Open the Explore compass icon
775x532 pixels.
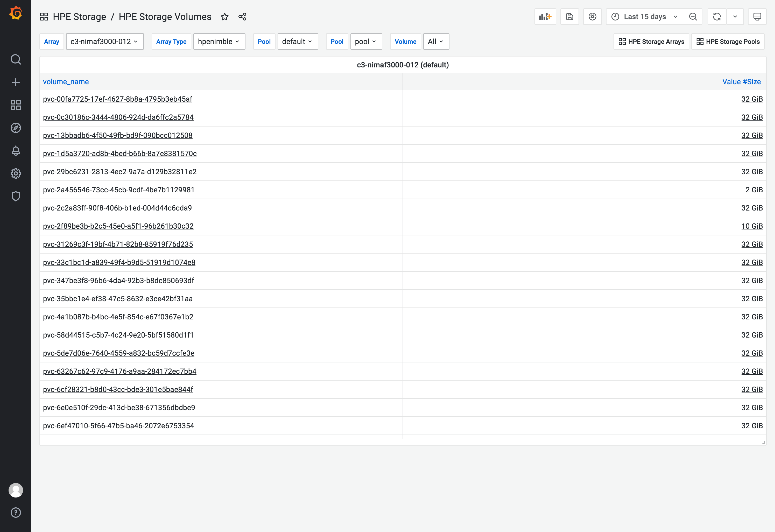(x=16, y=128)
